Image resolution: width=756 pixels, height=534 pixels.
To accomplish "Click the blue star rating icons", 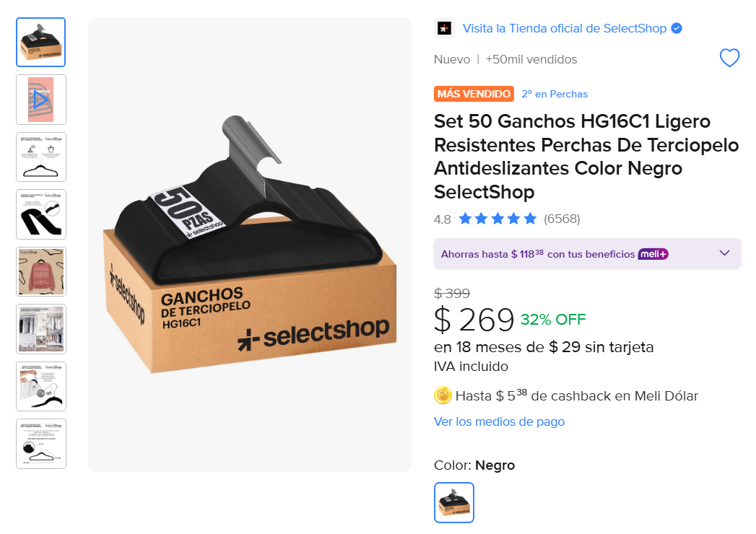I will click(498, 219).
